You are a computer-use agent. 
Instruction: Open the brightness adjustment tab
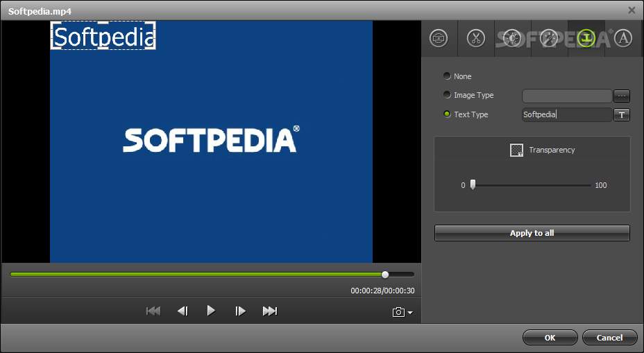tap(512, 39)
